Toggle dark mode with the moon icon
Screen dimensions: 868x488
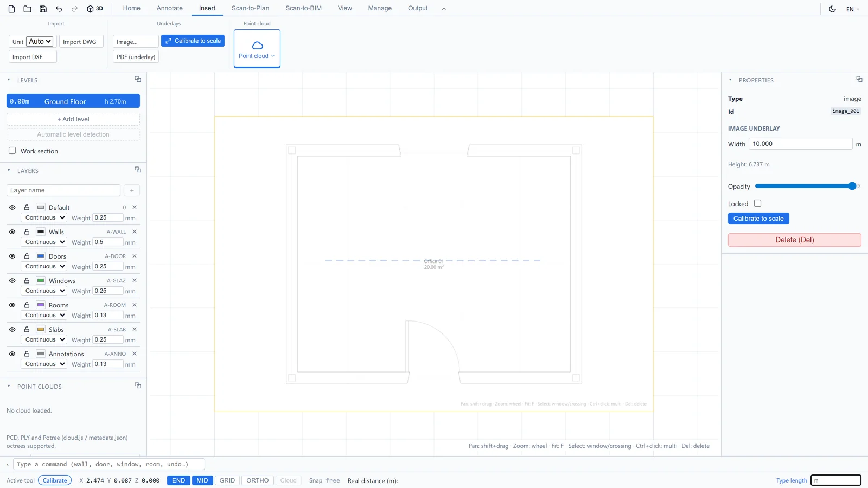click(x=832, y=9)
